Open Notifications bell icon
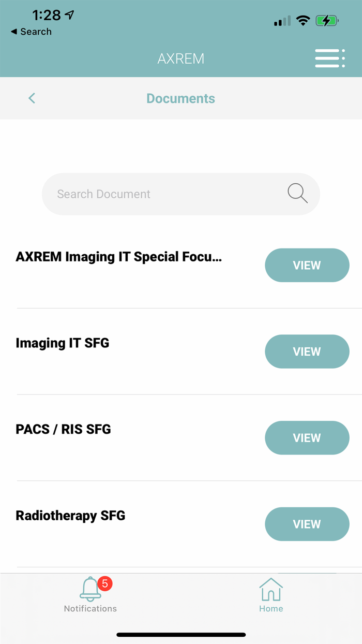This screenshot has width=362, height=644. point(90,589)
